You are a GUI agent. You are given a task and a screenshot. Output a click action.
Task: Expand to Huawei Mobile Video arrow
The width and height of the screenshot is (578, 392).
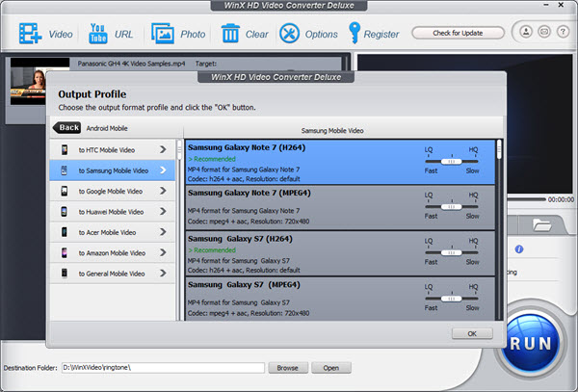pos(163,212)
